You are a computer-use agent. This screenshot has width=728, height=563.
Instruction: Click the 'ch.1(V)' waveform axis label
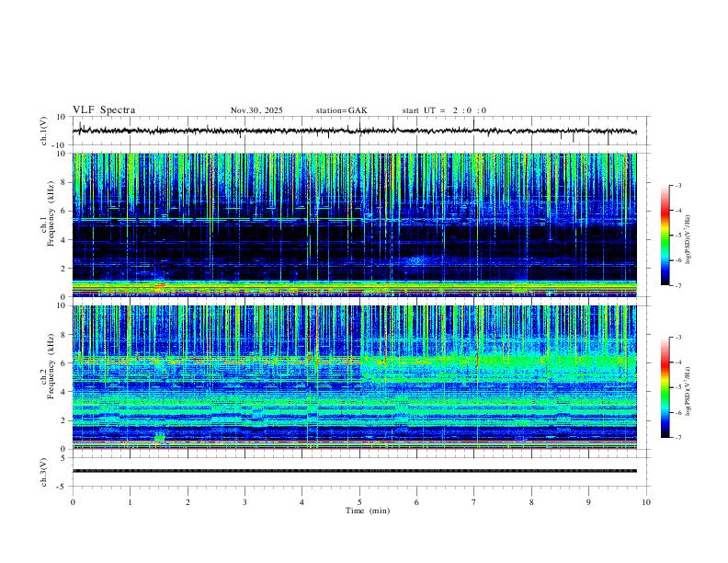point(44,131)
